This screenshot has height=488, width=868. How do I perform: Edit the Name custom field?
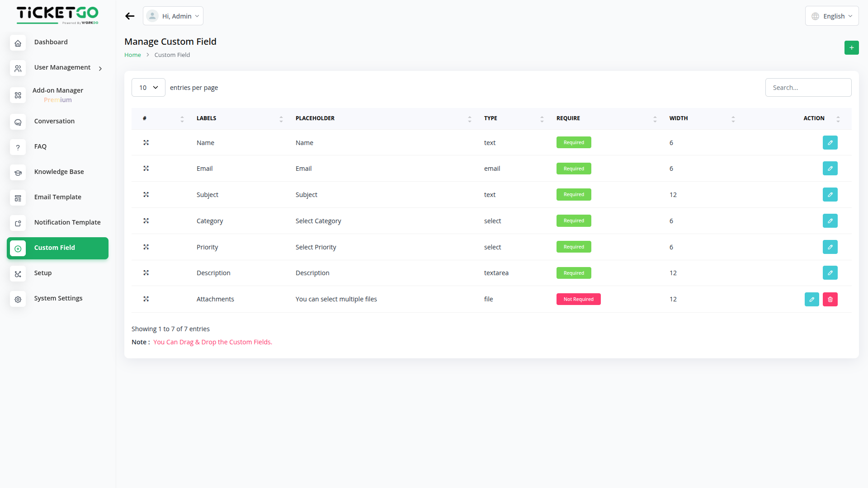tap(830, 143)
